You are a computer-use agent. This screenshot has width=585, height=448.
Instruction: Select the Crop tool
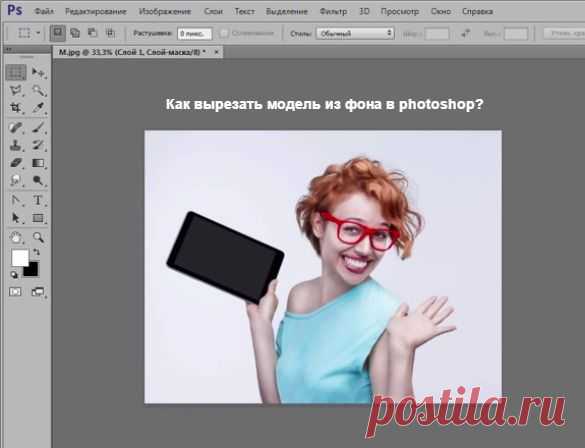16,108
